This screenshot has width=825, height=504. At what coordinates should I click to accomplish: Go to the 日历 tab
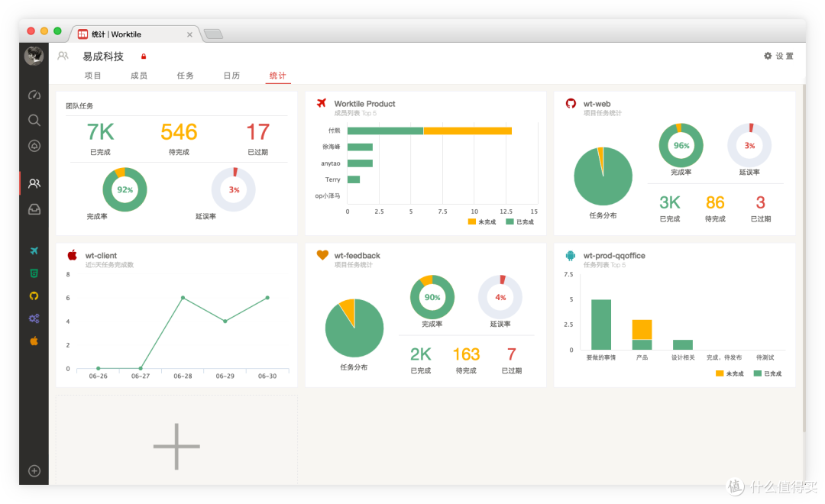231,76
